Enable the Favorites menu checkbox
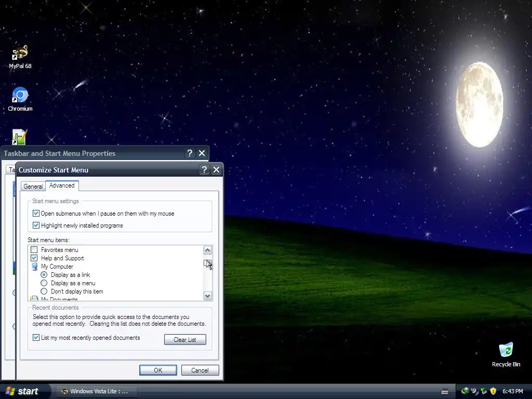Viewport: 532px width, 399px height. (34, 250)
